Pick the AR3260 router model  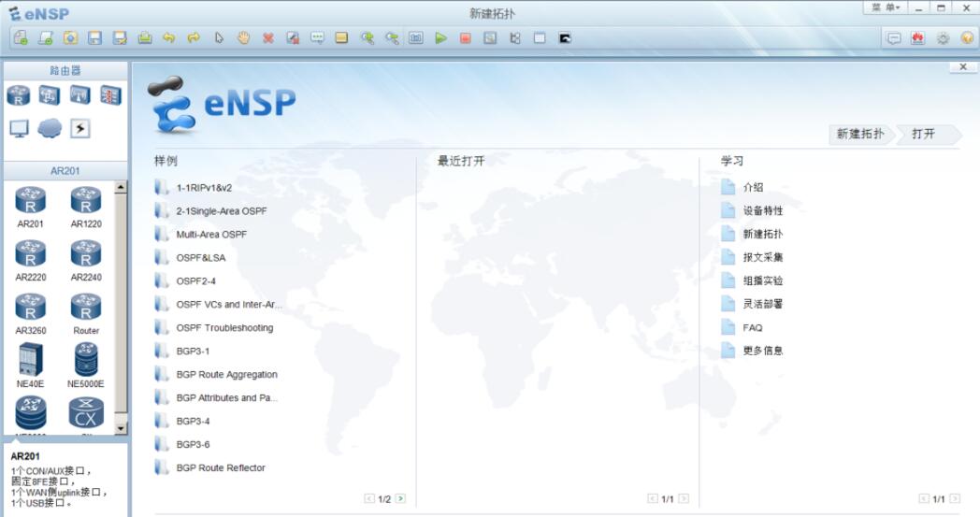[x=31, y=314]
